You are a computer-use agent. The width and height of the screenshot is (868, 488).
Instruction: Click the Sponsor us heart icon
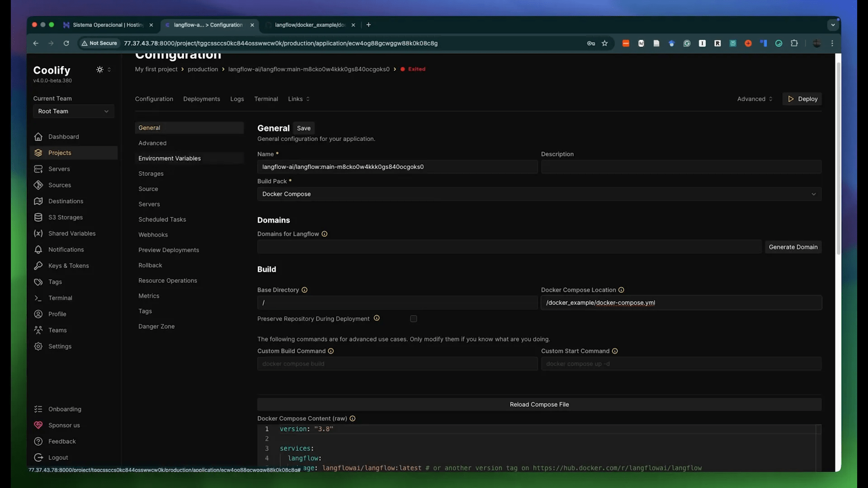pyautogui.click(x=38, y=425)
